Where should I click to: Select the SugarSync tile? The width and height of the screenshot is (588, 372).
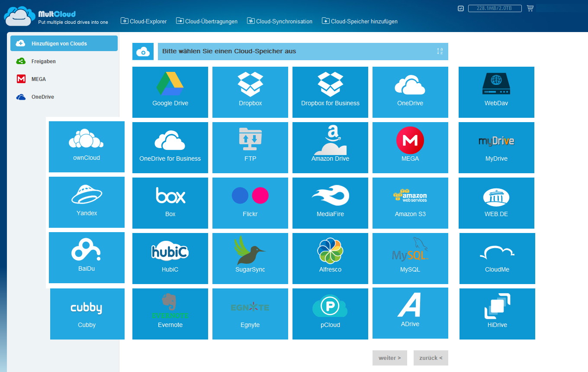pyautogui.click(x=250, y=258)
